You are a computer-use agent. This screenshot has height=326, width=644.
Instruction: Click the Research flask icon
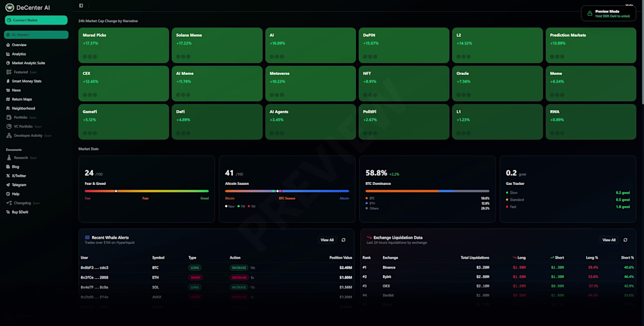(9, 157)
